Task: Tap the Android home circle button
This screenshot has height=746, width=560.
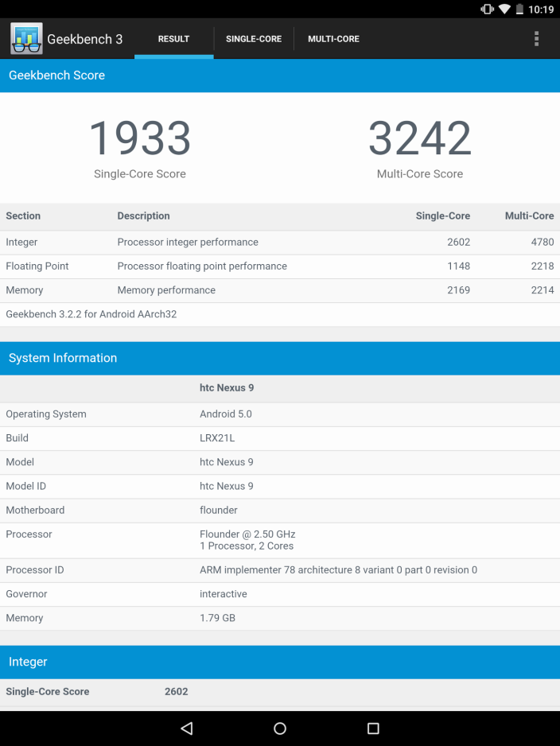Action: point(280,728)
